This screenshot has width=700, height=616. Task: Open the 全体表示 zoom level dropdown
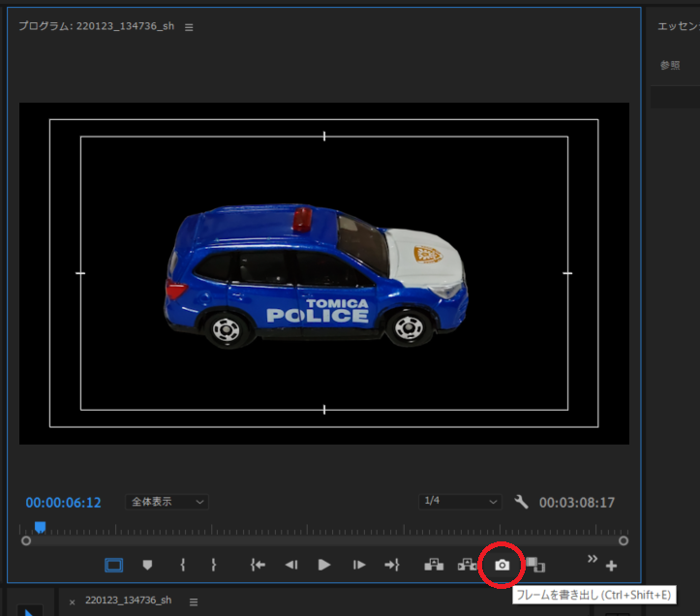click(167, 502)
